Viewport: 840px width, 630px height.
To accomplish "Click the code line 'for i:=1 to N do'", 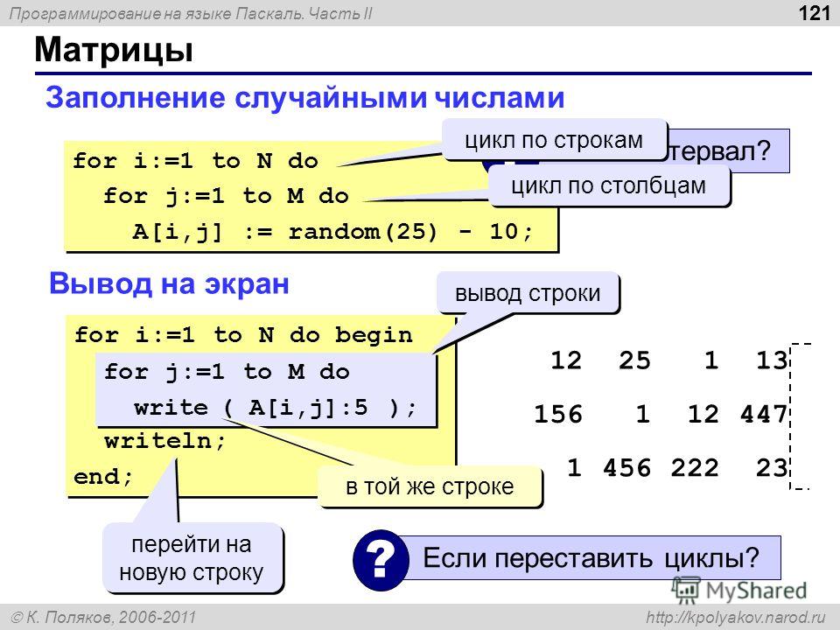I will [195, 161].
